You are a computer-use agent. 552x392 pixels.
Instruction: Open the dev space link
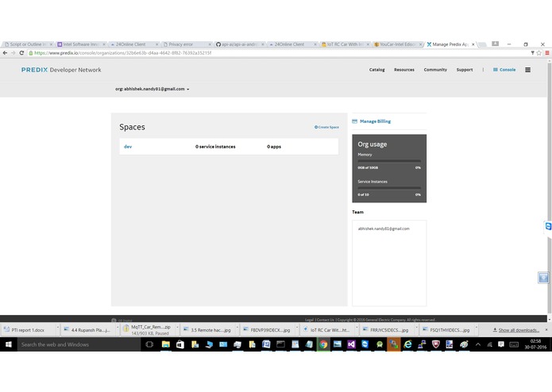(128, 147)
